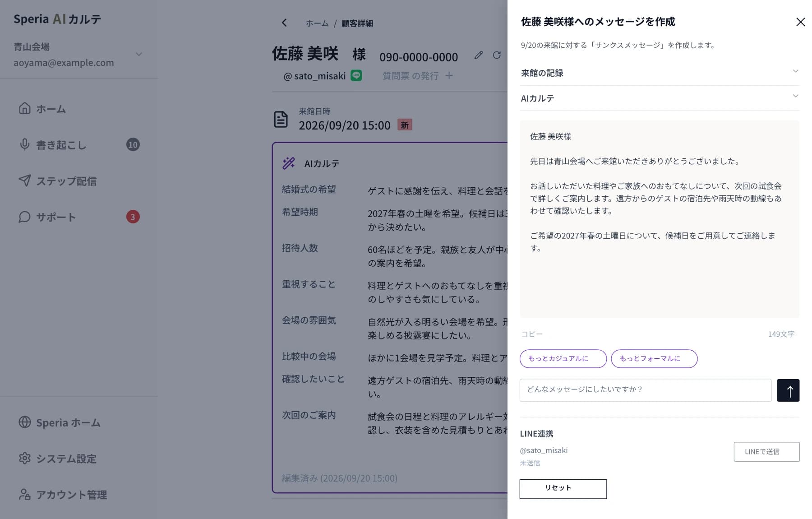Click the 会場の雰囲気 row label

(309, 320)
